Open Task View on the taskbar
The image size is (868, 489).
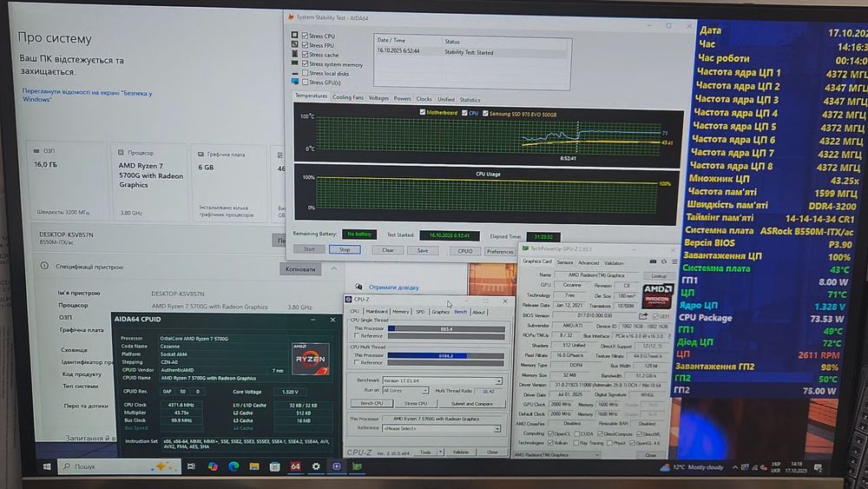pos(191,466)
